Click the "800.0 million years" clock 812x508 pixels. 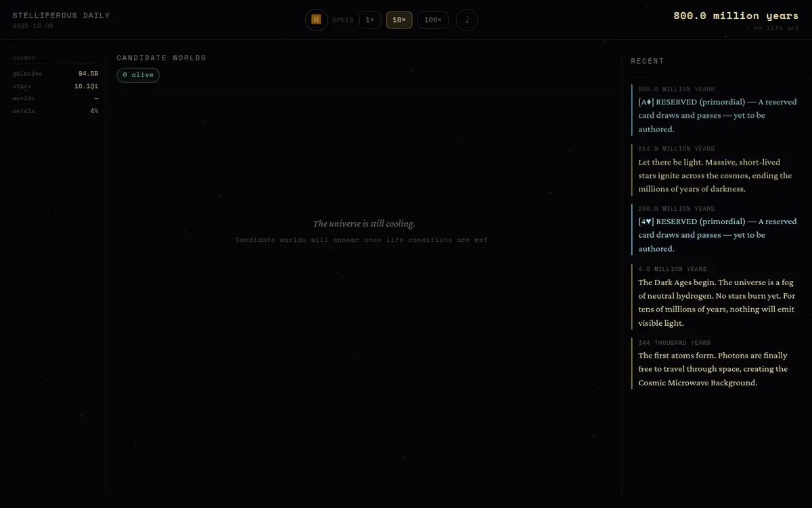pyautogui.click(x=736, y=16)
